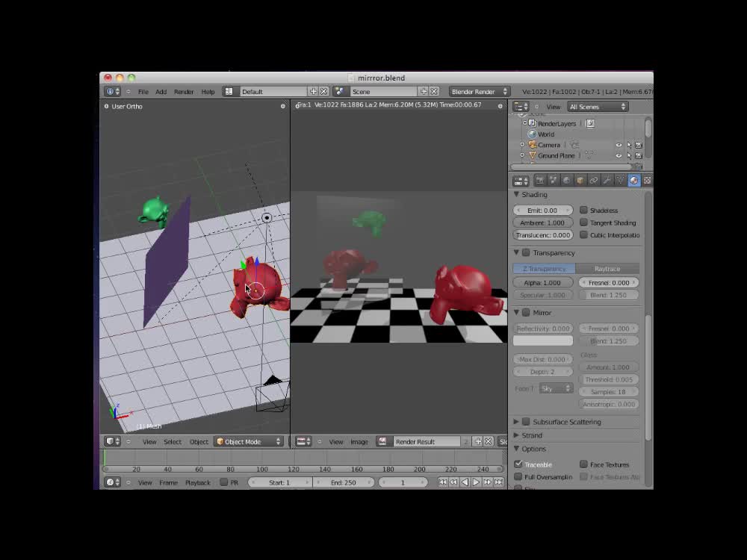The width and height of the screenshot is (747, 560).
Task: Select the orange cube Object properties icon
Action: tap(580, 180)
